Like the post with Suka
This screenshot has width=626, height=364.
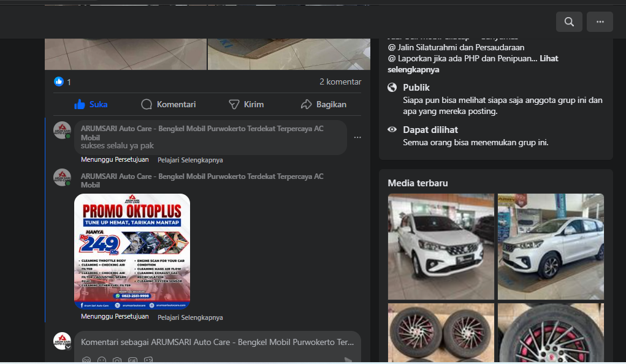pos(91,105)
